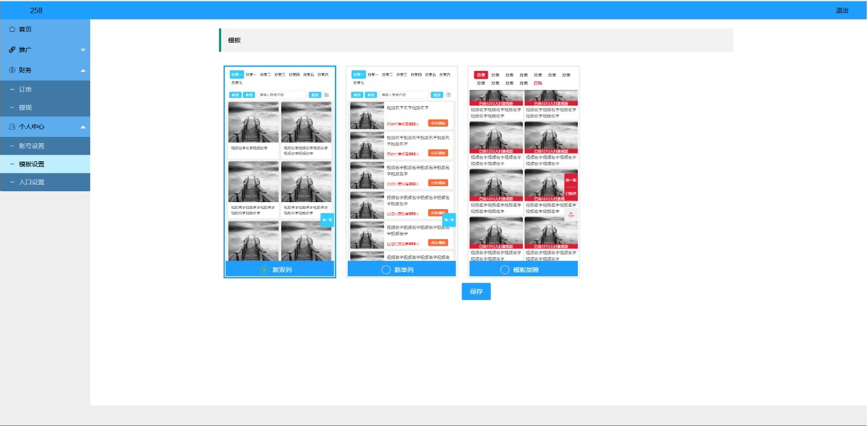Click the 保存 button

tap(476, 292)
